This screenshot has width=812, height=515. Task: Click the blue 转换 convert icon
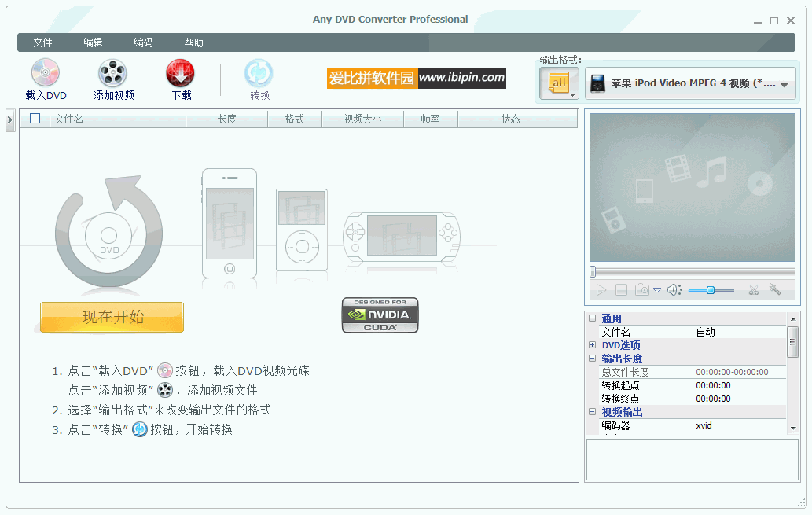tap(259, 72)
